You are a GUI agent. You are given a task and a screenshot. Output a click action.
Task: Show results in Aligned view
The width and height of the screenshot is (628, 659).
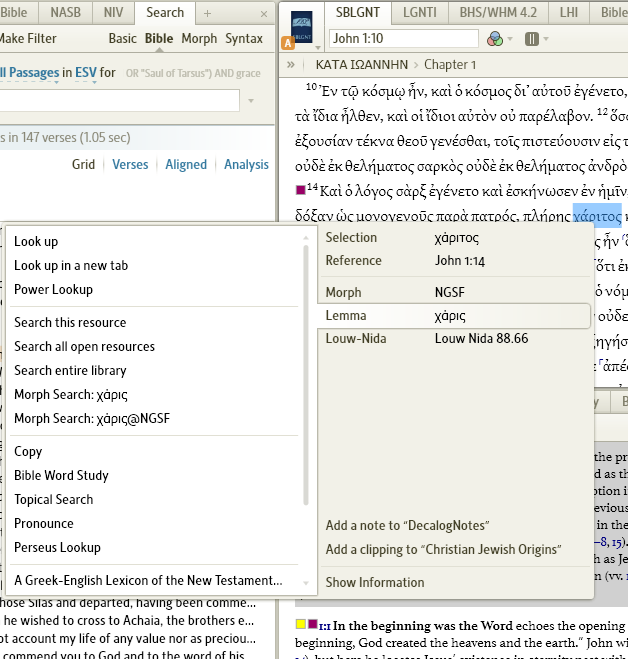pyautogui.click(x=186, y=164)
